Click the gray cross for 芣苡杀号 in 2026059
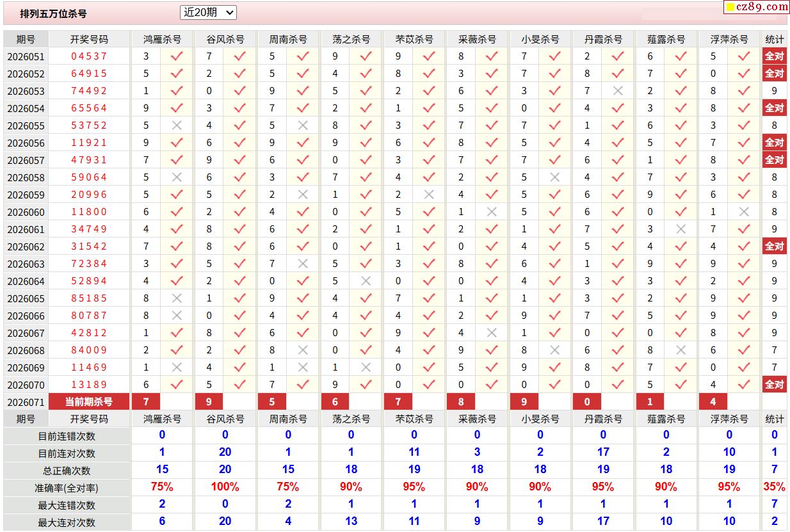 (429, 195)
